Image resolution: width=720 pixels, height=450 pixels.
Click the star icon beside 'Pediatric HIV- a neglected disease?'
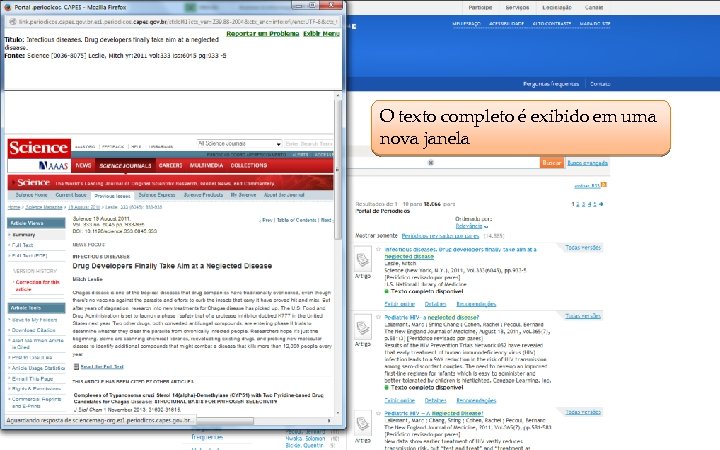coord(378,317)
